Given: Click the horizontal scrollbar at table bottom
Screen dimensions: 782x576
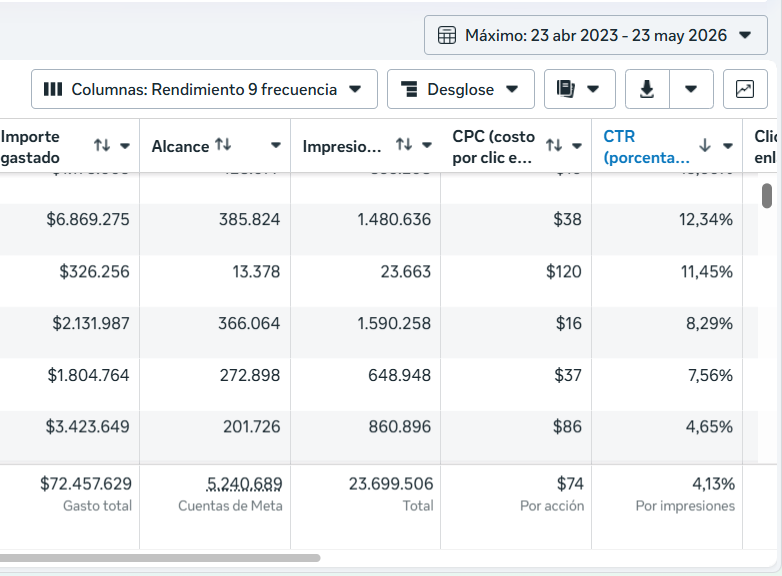Looking at the screenshot, I should click(160, 558).
